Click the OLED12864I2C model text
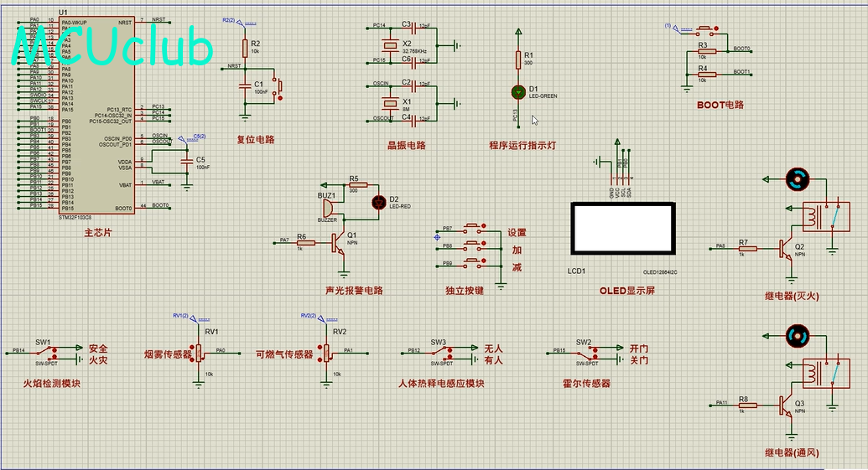This screenshot has width=868, height=470. point(660,272)
